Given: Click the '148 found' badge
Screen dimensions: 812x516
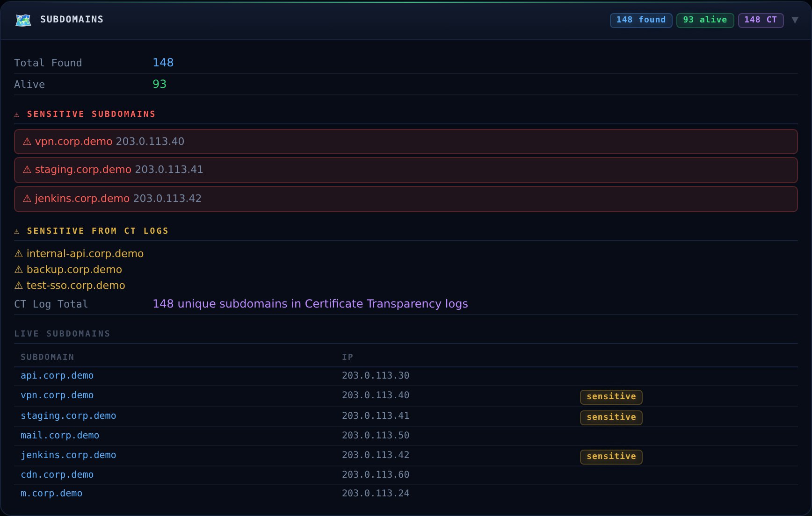Looking at the screenshot, I should [641, 20].
